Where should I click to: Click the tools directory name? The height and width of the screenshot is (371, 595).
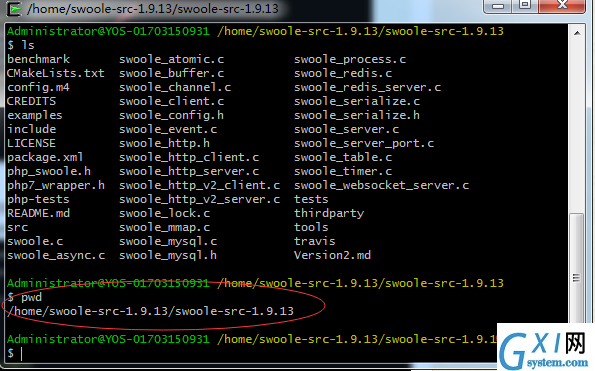(311, 227)
